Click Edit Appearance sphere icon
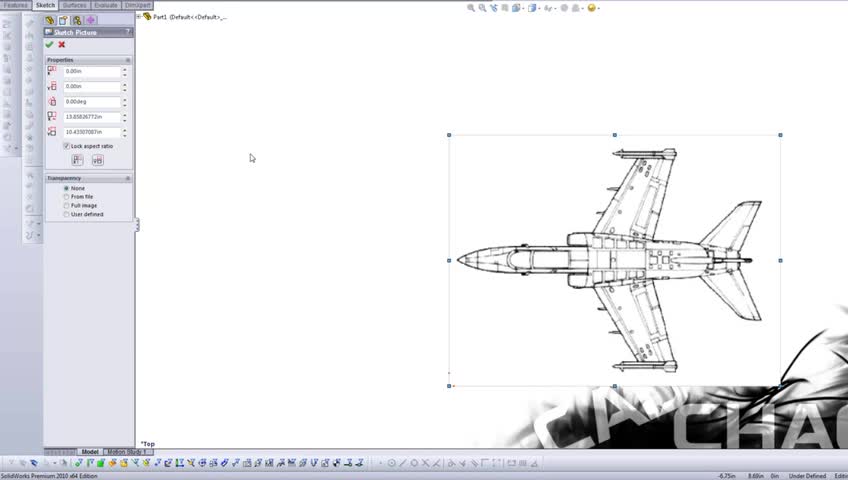The image size is (848, 480). pos(564,8)
